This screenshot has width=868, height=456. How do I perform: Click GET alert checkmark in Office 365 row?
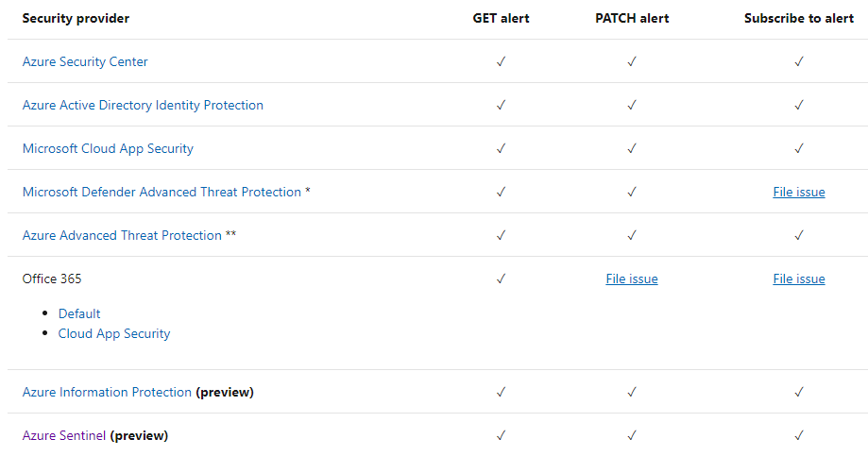tap(501, 279)
